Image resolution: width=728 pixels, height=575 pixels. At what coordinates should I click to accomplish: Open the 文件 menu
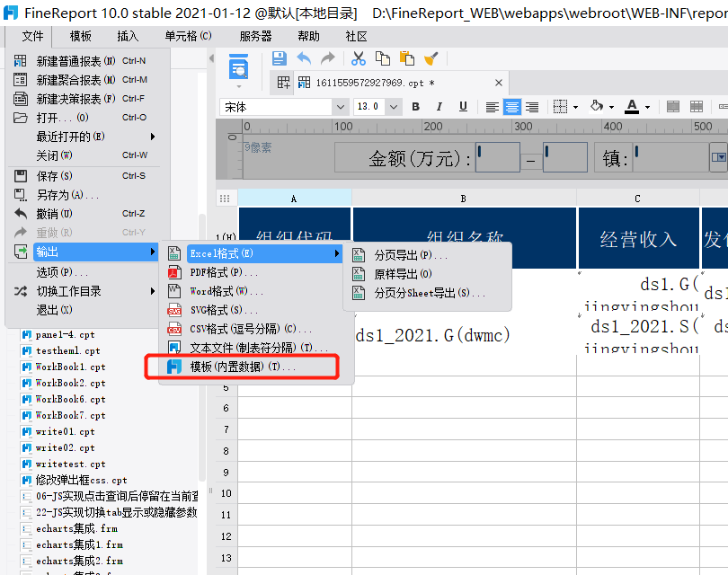(32, 36)
